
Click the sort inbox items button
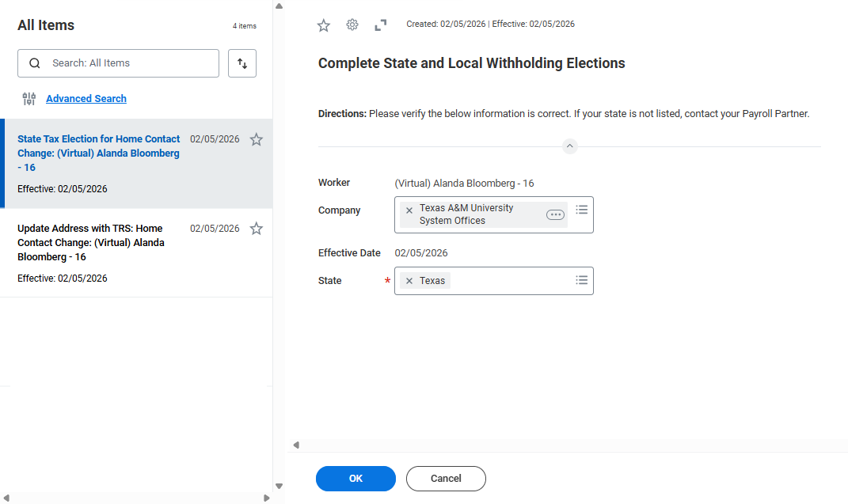pyautogui.click(x=242, y=63)
